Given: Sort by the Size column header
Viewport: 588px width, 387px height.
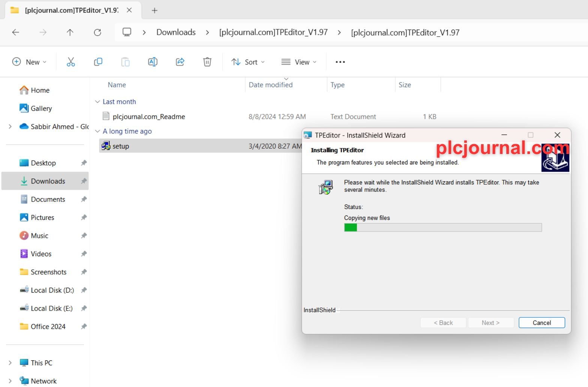Looking at the screenshot, I should pos(405,85).
